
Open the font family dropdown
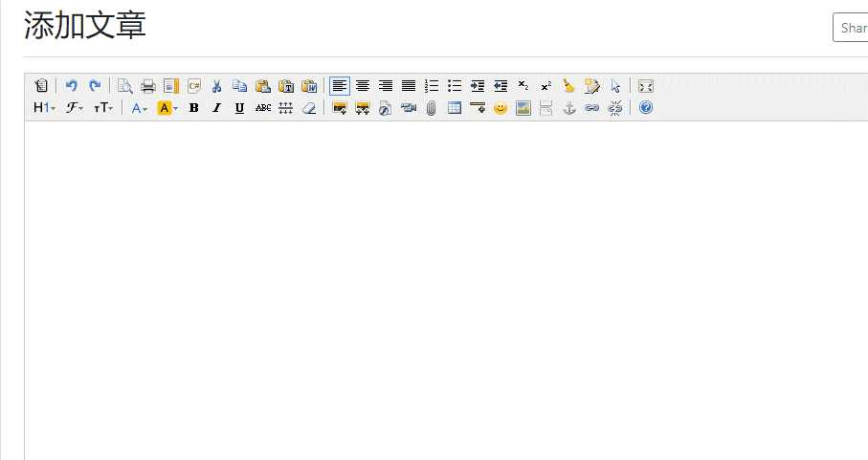[75, 108]
